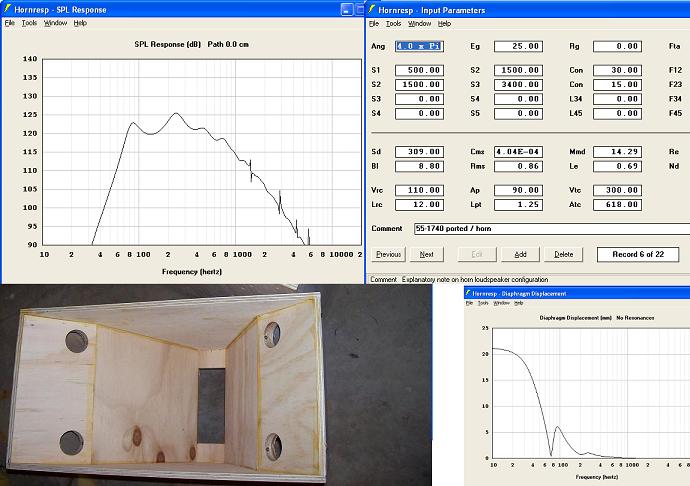Click the Add record button

(521, 254)
